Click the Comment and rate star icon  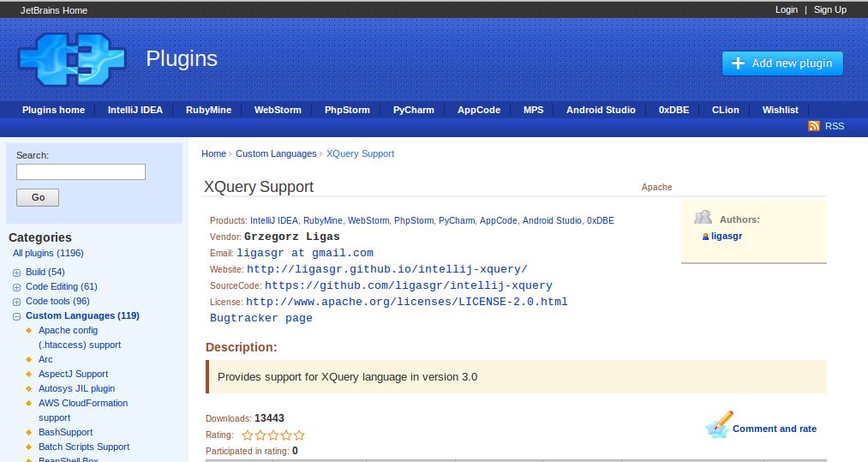coord(719,425)
